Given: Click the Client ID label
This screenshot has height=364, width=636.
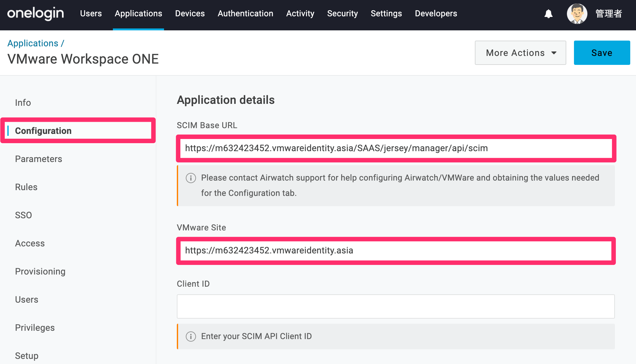Looking at the screenshot, I should (x=193, y=284).
